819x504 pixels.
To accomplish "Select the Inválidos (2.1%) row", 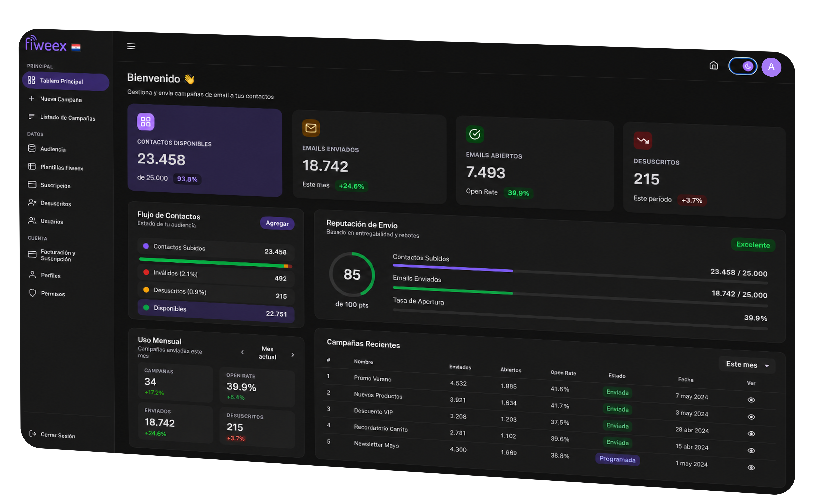I will point(216,275).
